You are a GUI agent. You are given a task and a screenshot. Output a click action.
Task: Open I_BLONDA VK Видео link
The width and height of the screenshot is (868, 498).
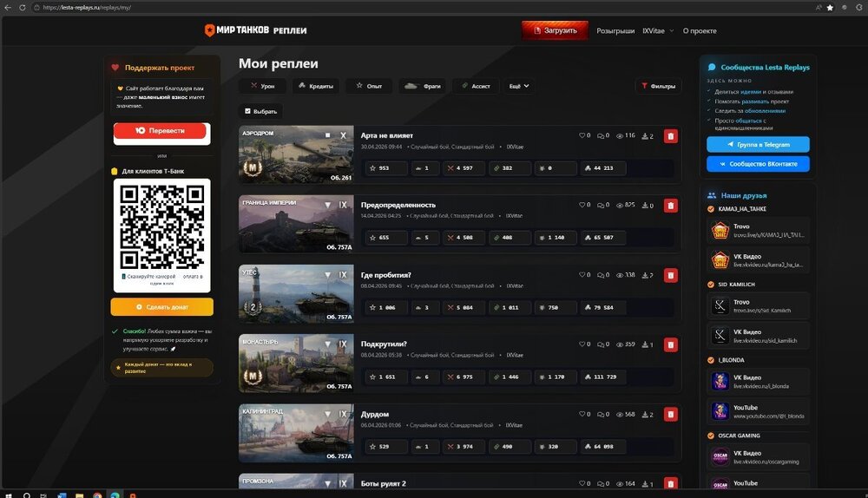pyautogui.click(x=758, y=381)
